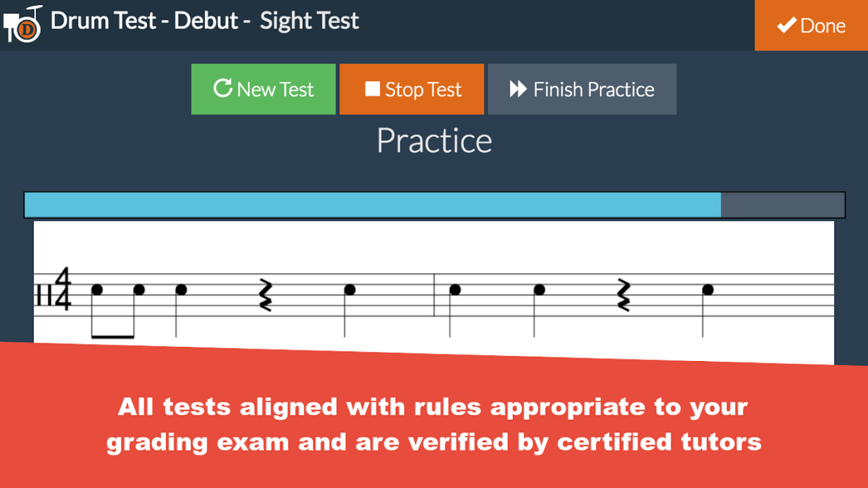Click the 4/4 time signature
Viewport: 868px width, 488px height.
point(63,290)
